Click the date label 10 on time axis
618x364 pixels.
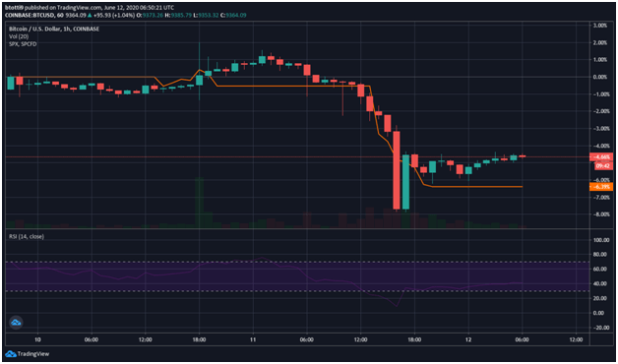[x=37, y=339]
